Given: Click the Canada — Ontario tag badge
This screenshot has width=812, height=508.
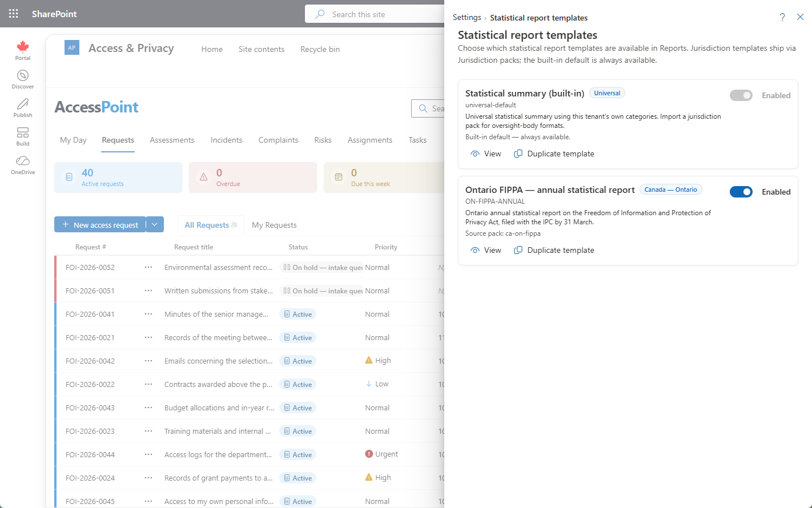Looking at the screenshot, I should [x=671, y=190].
